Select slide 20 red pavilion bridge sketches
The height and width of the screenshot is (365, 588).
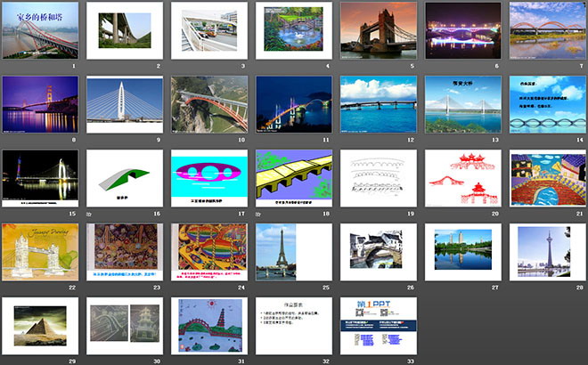pyautogui.click(x=461, y=178)
